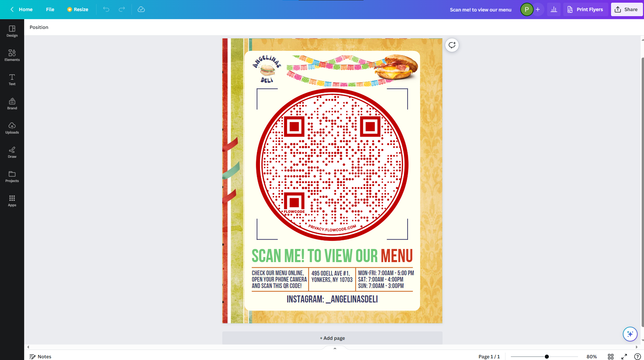Toggle grid view of pages
The image size is (644, 360).
tap(611, 357)
